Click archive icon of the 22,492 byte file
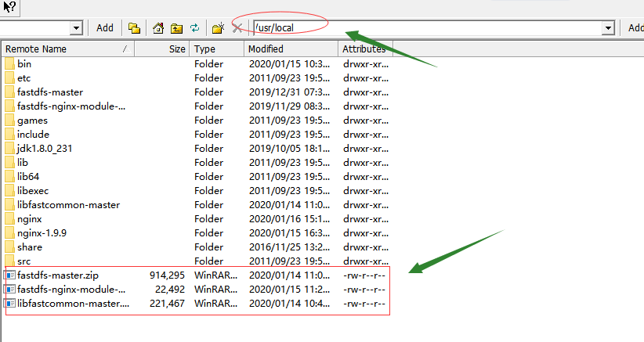The image size is (644, 342). (x=10, y=290)
